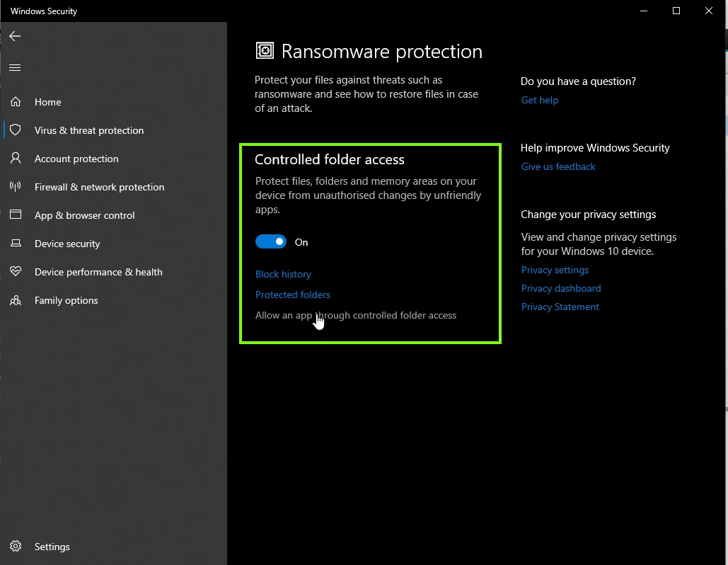This screenshot has width=728, height=565.
Task: Click the 'On' toggle state label
Action: pos(301,242)
